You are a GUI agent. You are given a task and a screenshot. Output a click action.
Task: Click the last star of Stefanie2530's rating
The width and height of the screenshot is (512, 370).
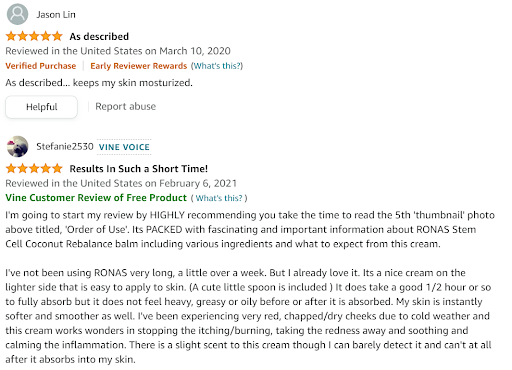coord(57,168)
